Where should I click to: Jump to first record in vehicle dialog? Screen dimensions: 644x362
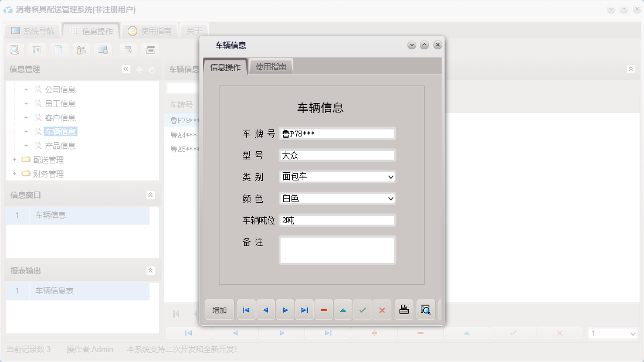[x=246, y=310]
